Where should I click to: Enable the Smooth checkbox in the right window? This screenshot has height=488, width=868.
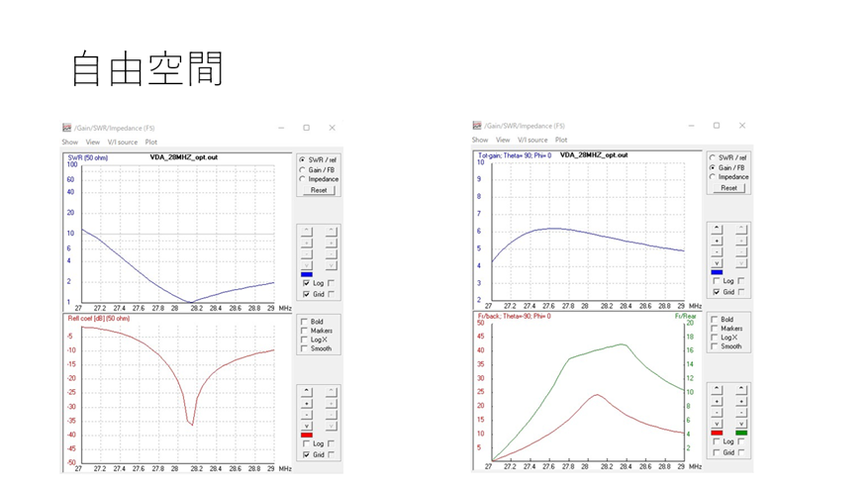[x=715, y=346]
